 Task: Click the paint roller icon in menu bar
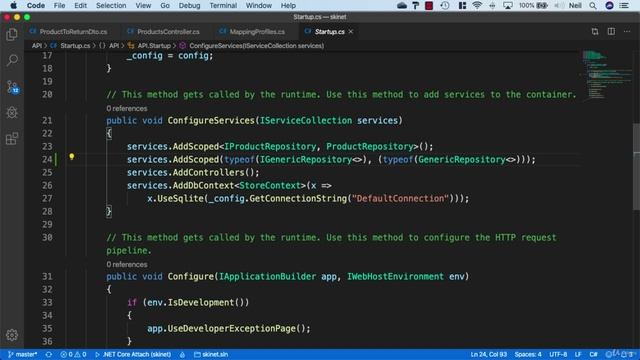pos(416,6)
